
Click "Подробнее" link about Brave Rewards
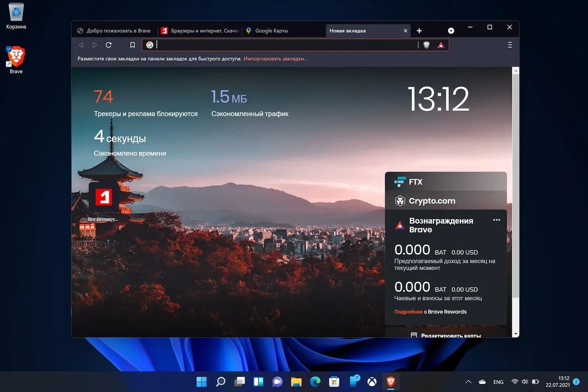[408, 312]
